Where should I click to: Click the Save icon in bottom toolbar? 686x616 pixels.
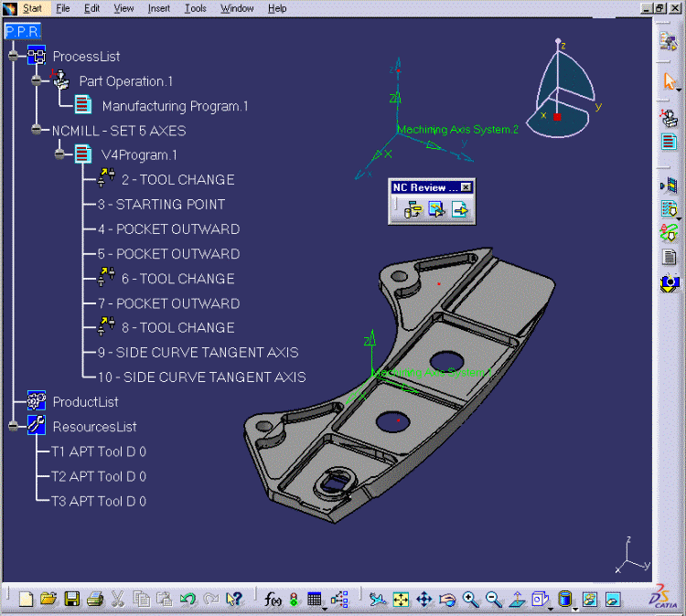click(71, 600)
